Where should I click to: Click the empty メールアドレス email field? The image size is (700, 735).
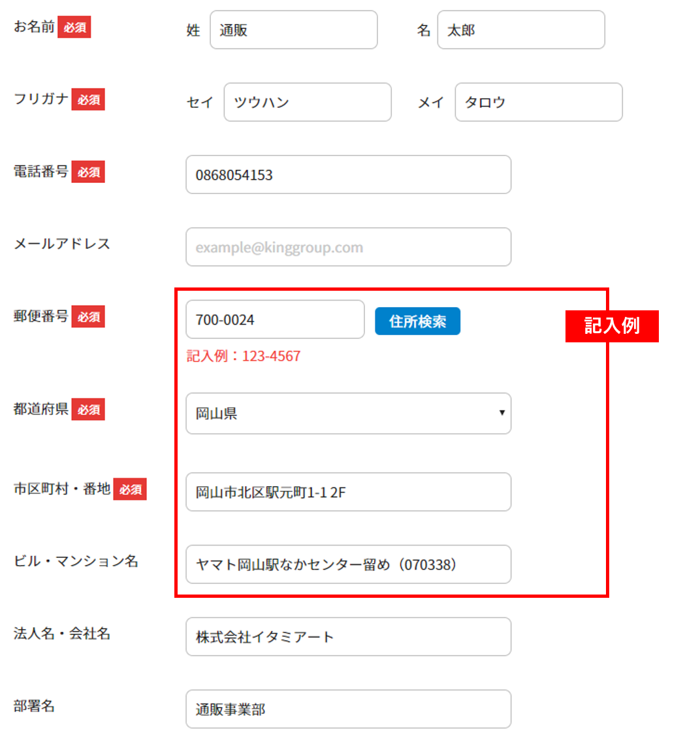348,248
